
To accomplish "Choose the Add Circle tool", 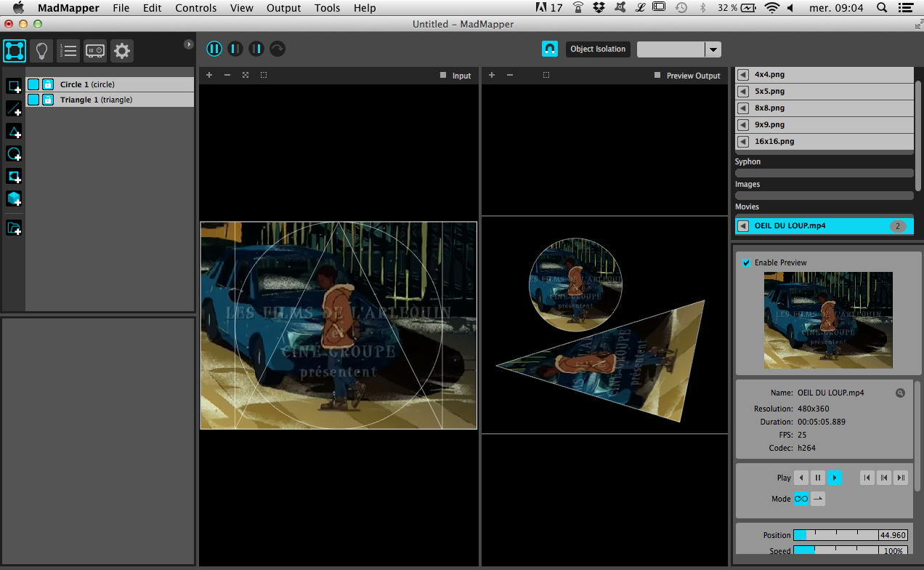I will click(x=14, y=154).
